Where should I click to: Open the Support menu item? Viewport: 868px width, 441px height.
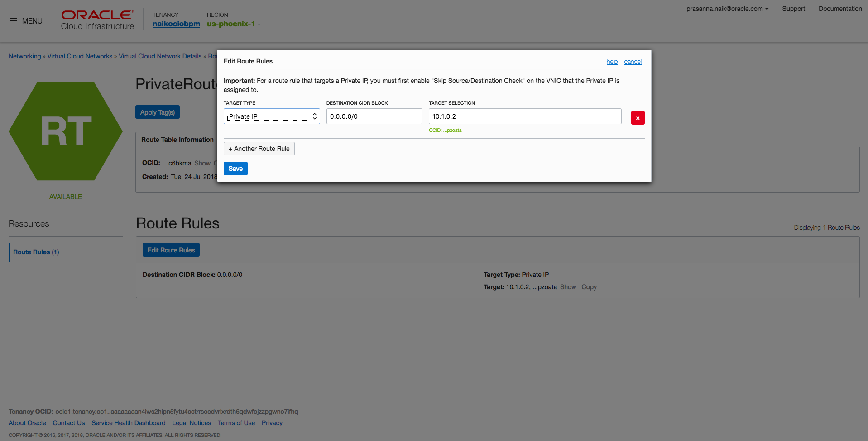click(793, 9)
